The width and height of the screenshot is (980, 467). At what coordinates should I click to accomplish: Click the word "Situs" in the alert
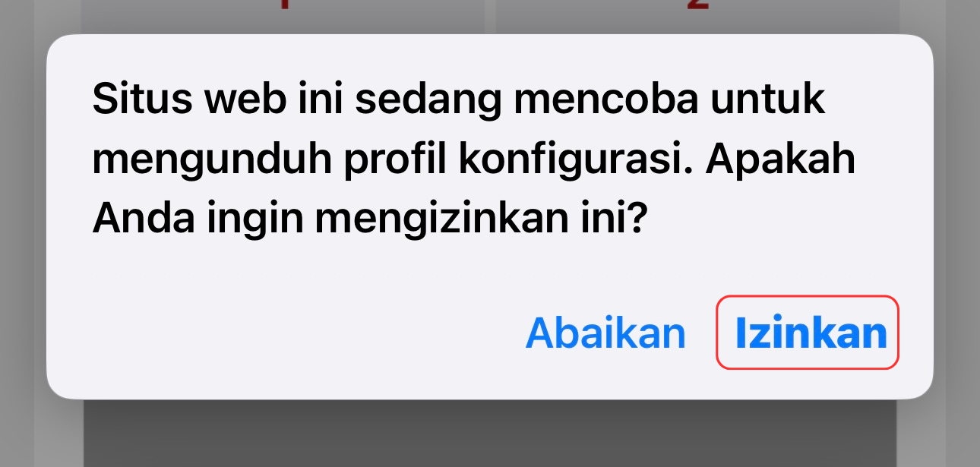(x=135, y=100)
